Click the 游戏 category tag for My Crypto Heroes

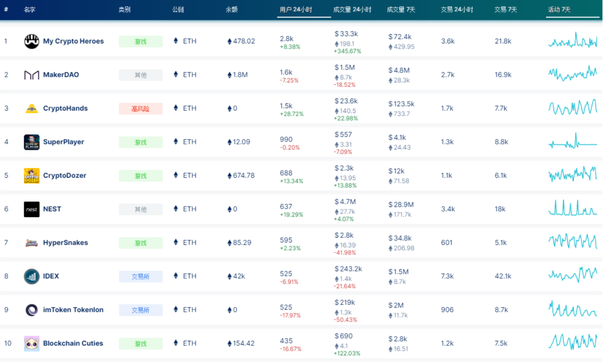click(141, 41)
